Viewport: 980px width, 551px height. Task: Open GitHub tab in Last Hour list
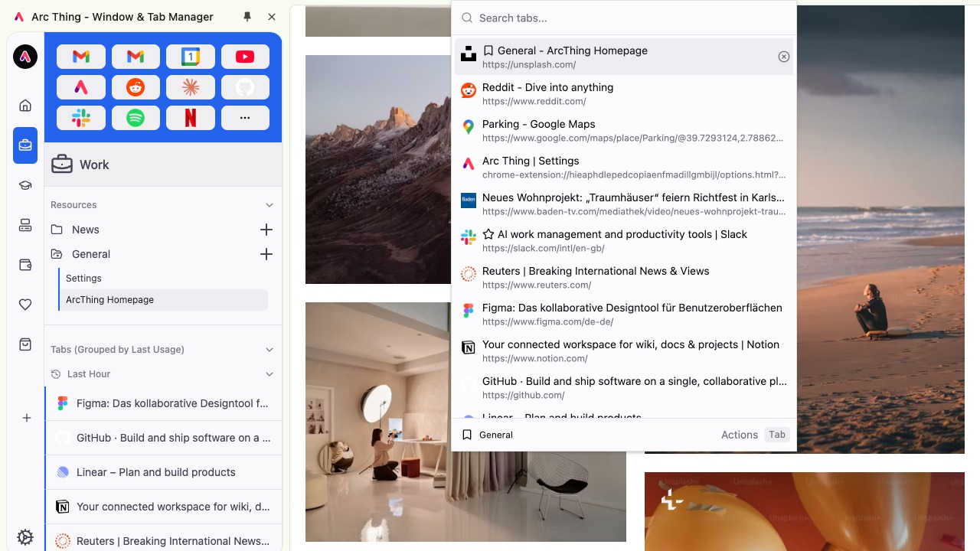point(163,438)
